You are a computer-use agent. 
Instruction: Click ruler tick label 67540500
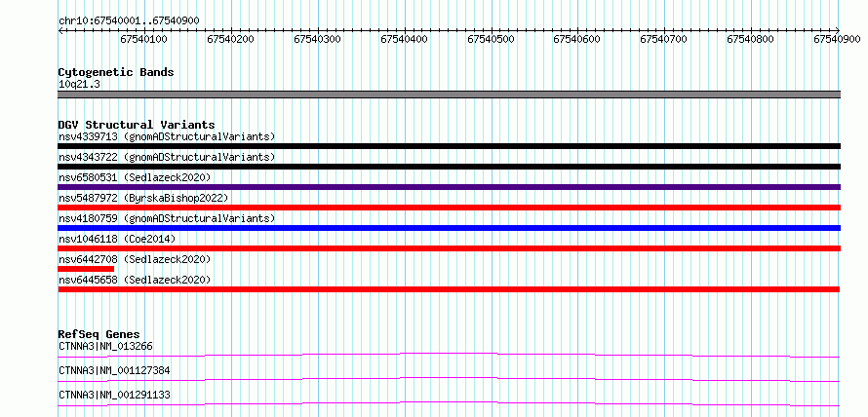coord(491,39)
